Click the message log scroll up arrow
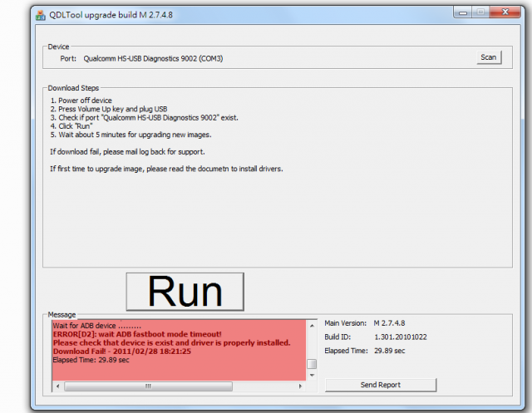 (312, 326)
